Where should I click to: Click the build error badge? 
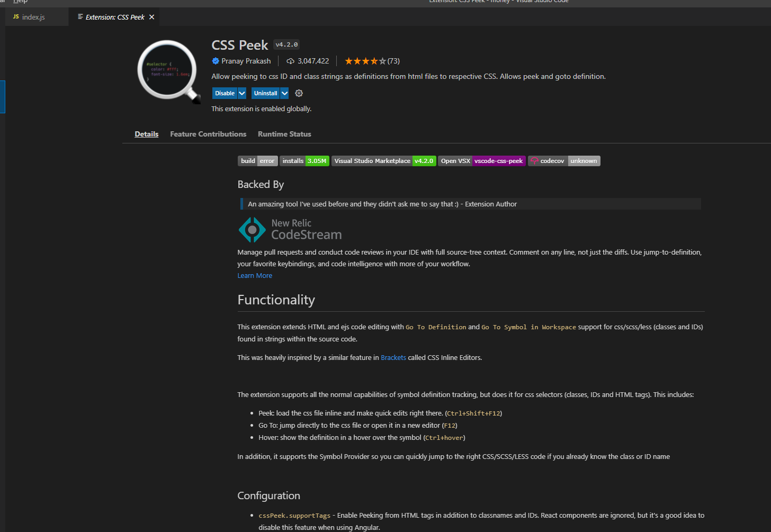click(x=257, y=161)
